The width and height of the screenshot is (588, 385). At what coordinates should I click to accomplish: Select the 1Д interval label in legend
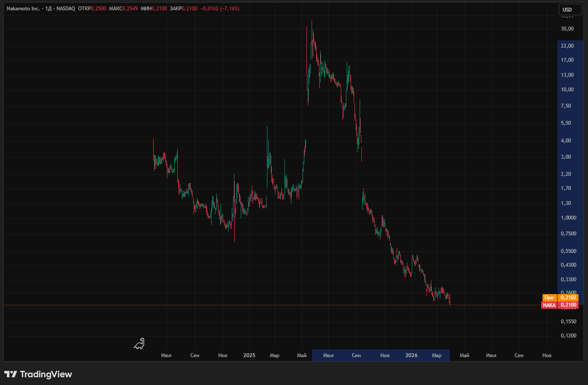(x=48, y=9)
